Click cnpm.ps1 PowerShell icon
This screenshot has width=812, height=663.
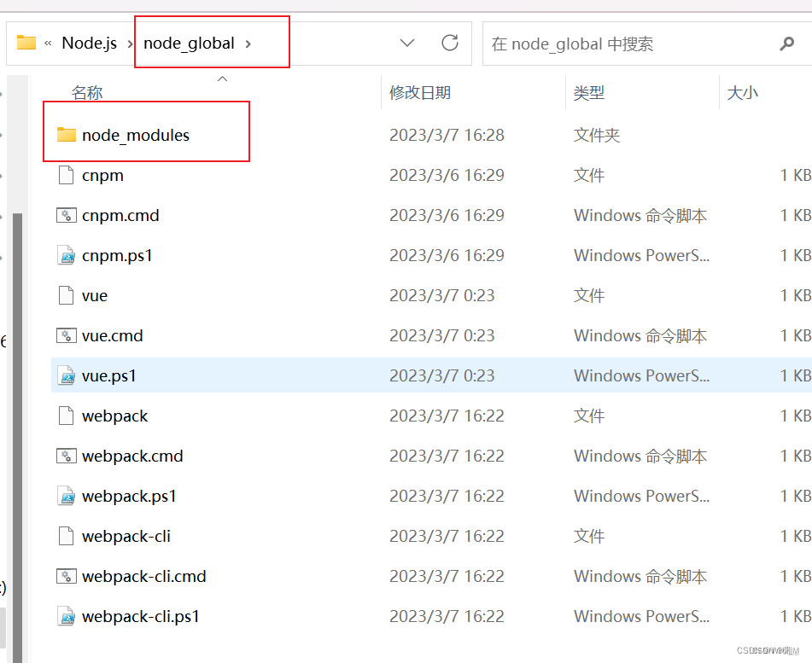click(x=67, y=255)
